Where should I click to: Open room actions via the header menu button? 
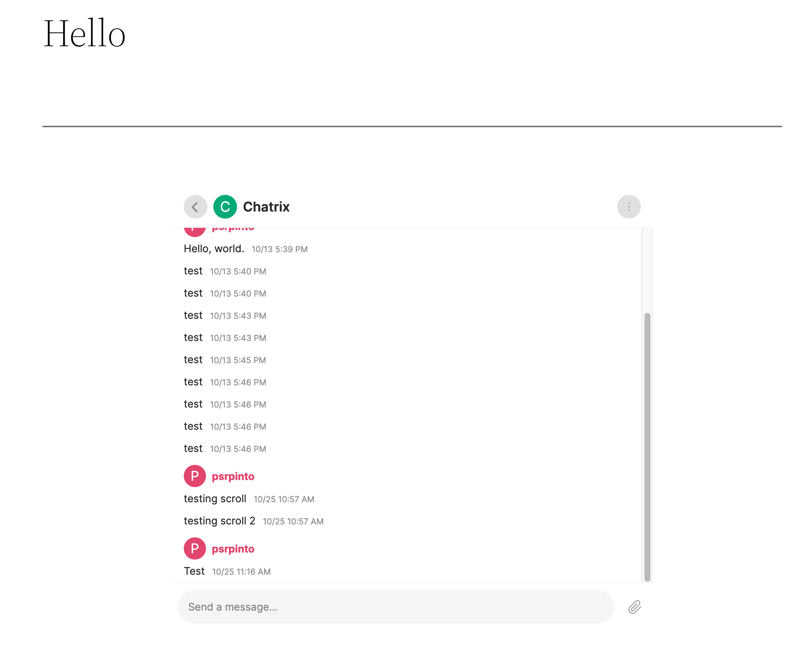point(629,207)
